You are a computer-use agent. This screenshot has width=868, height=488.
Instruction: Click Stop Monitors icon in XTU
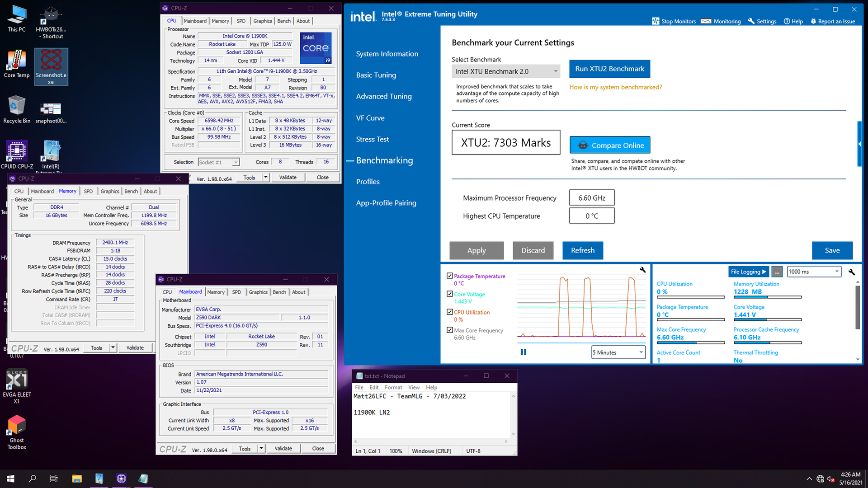click(x=655, y=21)
